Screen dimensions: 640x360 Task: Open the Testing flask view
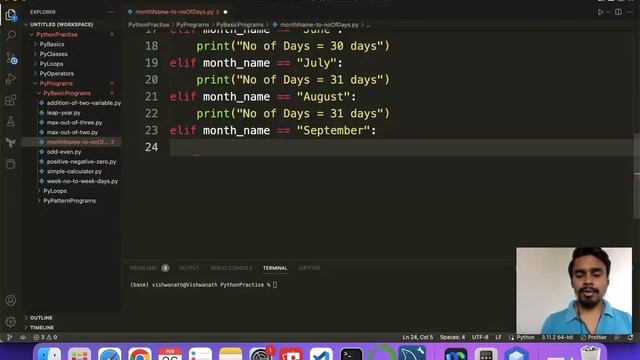pos(11,121)
